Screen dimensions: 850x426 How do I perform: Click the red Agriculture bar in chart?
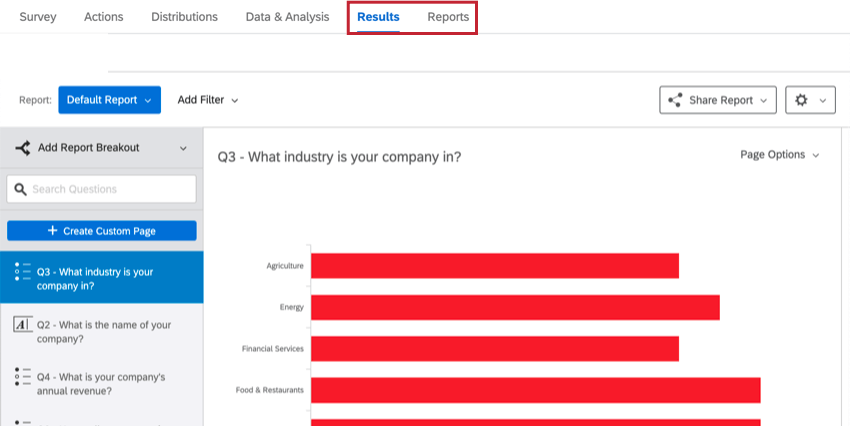(494, 266)
